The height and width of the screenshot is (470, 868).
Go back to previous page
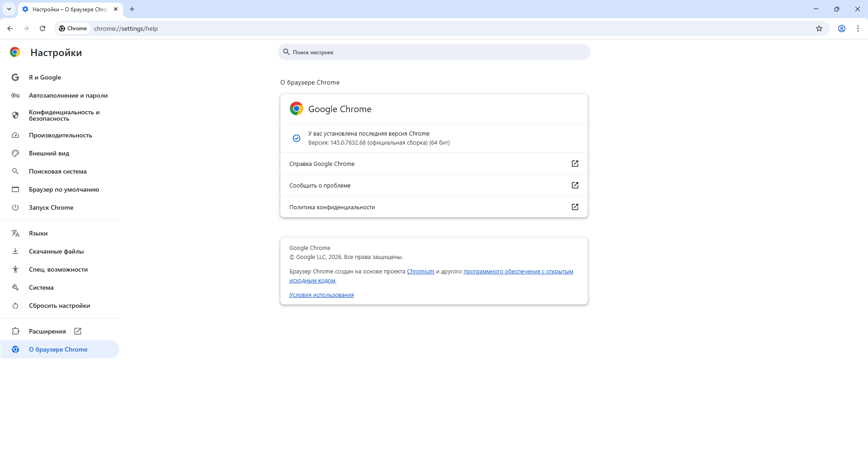(10, 28)
